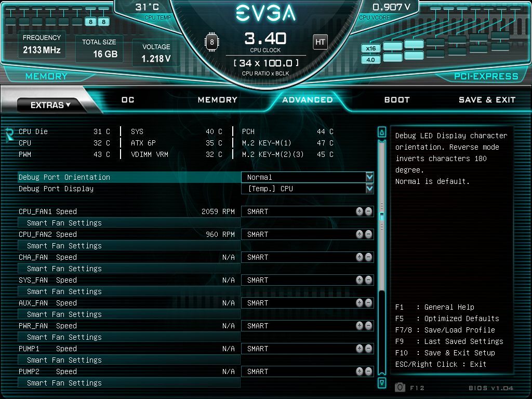Image resolution: width=532 pixels, height=399 pixels.
Task: Click plus icon for CHA_FAN Speed
Action: pos(360,257)
